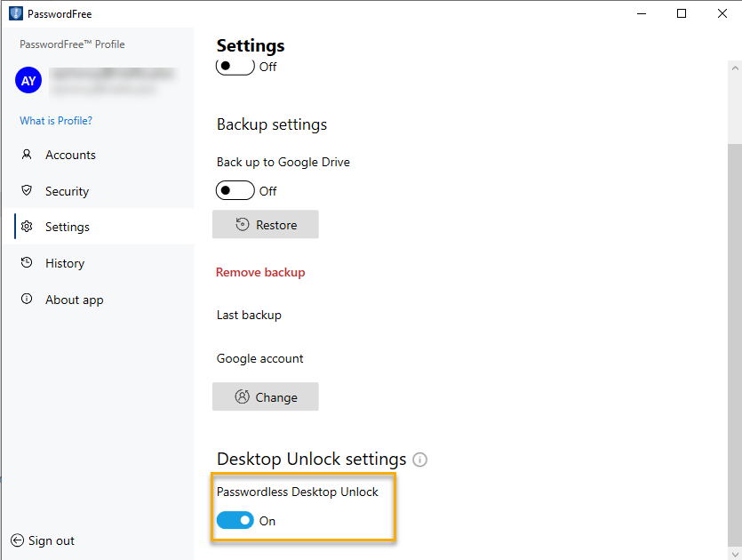This screenshot has height=560, width=742.
Task: Click the Security shield icon
Action: (x=27, y=191)
